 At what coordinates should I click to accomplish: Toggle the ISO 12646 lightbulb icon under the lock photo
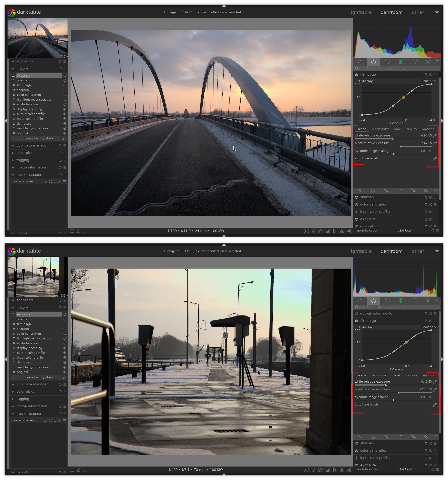tap(313, 470)
